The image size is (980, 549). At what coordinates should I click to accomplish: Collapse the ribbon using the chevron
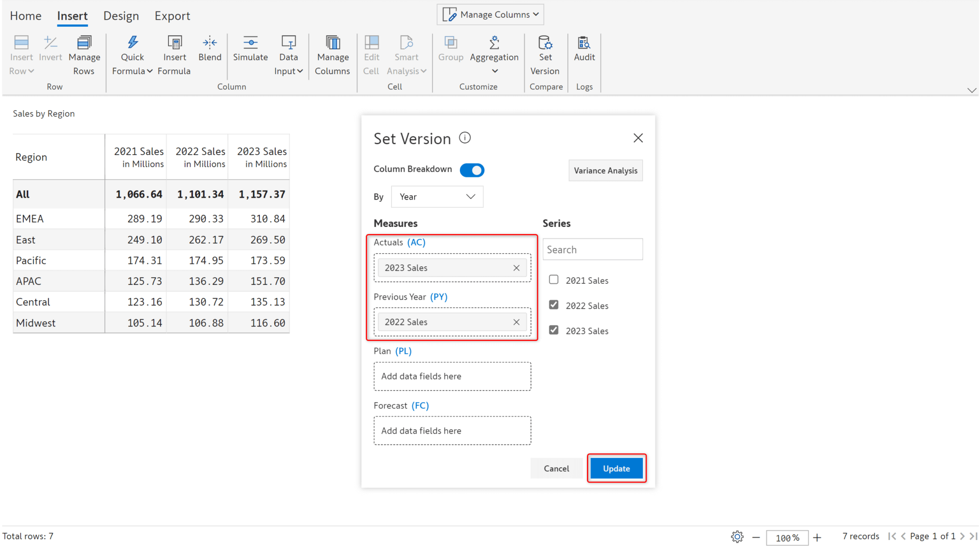coord(972,90)
